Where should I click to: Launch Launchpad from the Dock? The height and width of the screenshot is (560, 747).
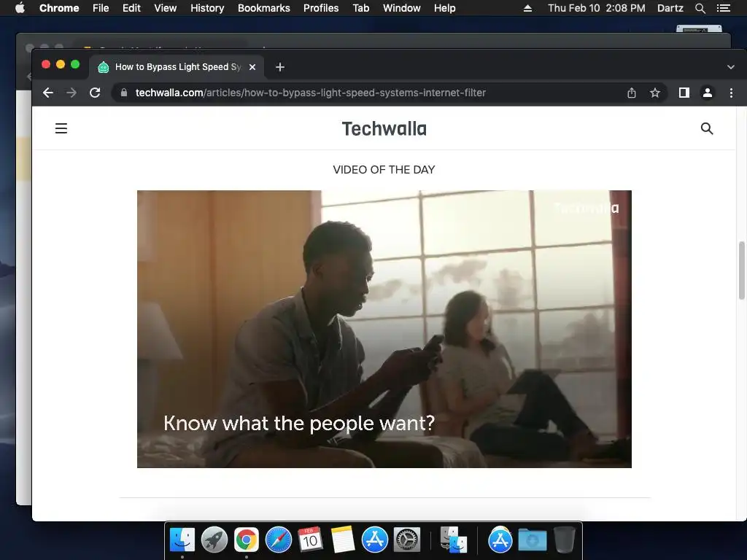click(214, 540)
